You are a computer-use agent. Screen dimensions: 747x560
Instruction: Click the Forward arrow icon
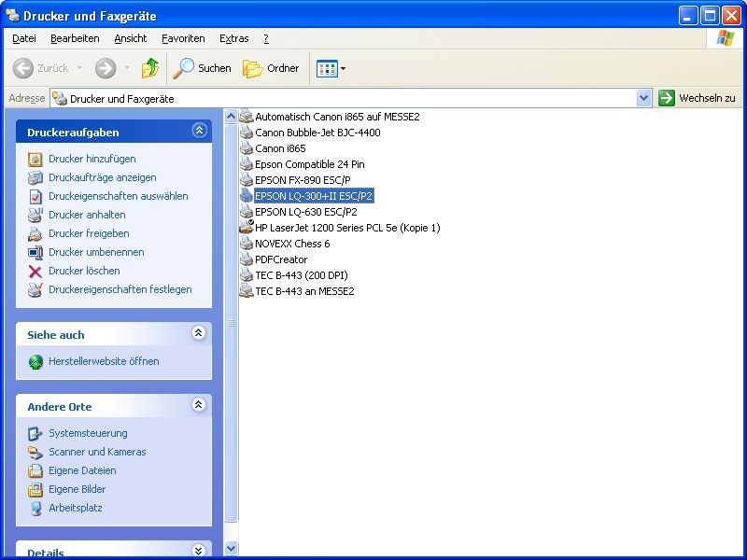(106, 68)
